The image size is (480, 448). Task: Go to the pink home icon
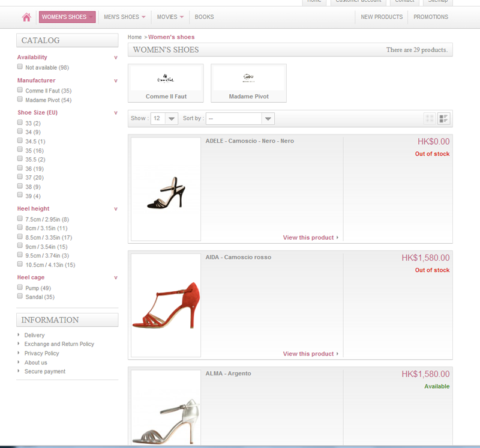pos(26,17)
